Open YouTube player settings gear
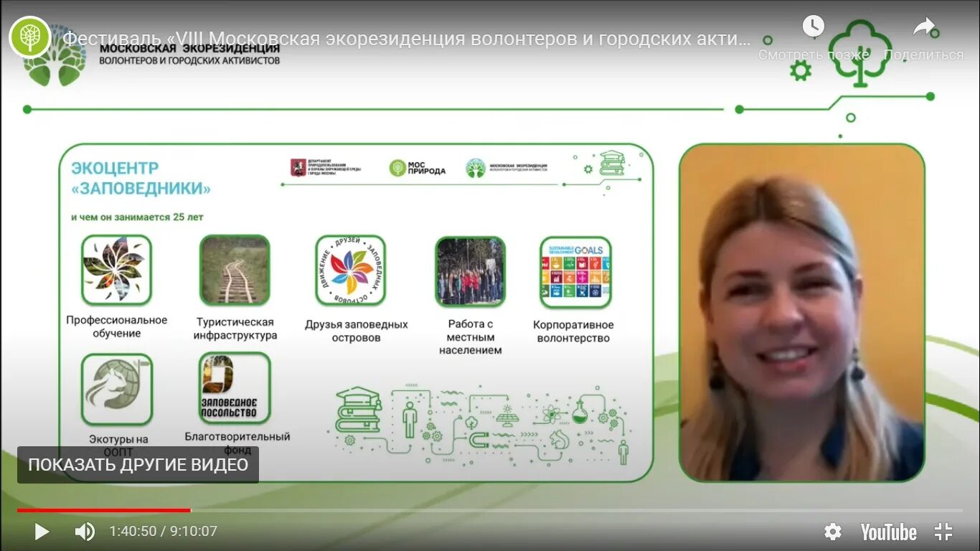980x551 pixels. click(x=832, y=532)
